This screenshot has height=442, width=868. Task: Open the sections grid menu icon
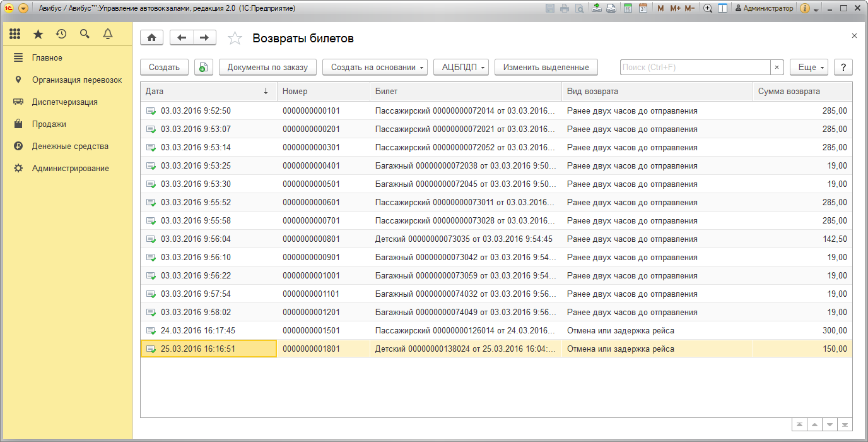[15, 34]
